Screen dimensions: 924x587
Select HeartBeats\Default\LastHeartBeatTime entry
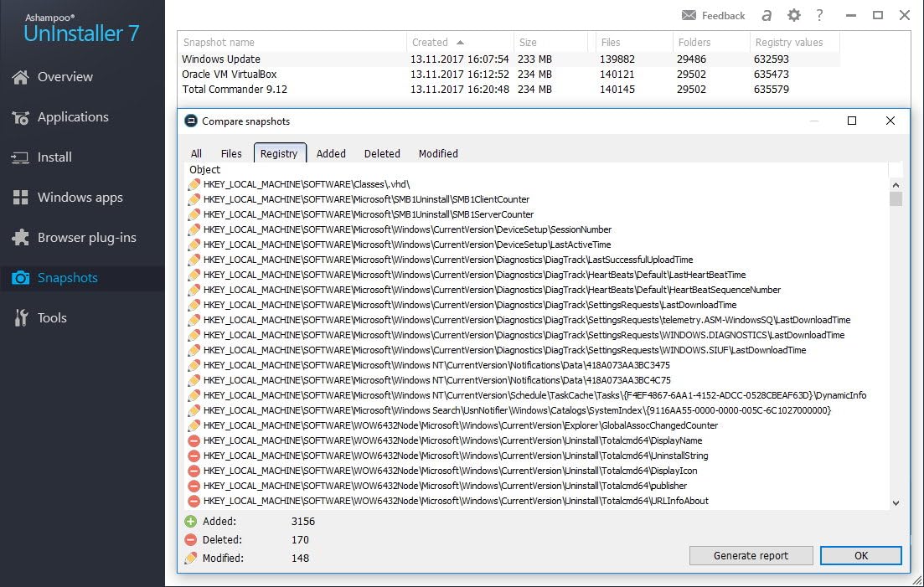474,275
